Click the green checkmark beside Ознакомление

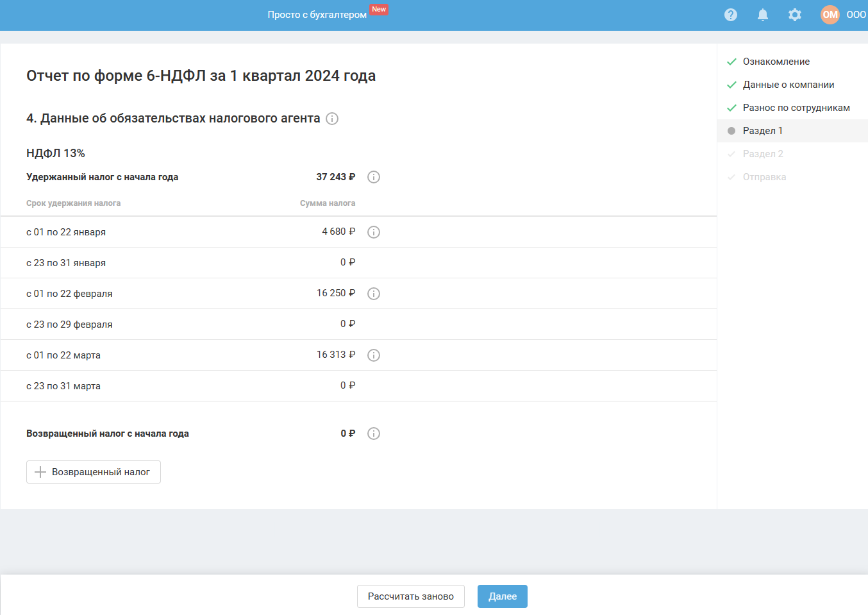731,62
